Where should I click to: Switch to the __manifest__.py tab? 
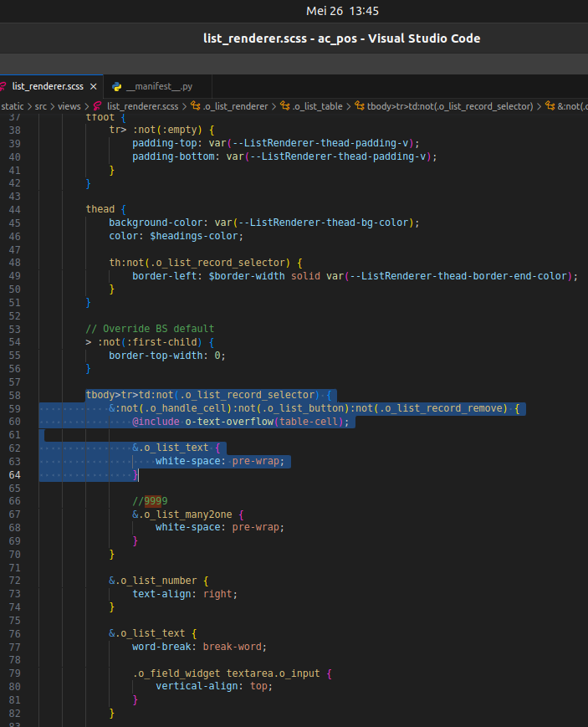coord(160,86)
